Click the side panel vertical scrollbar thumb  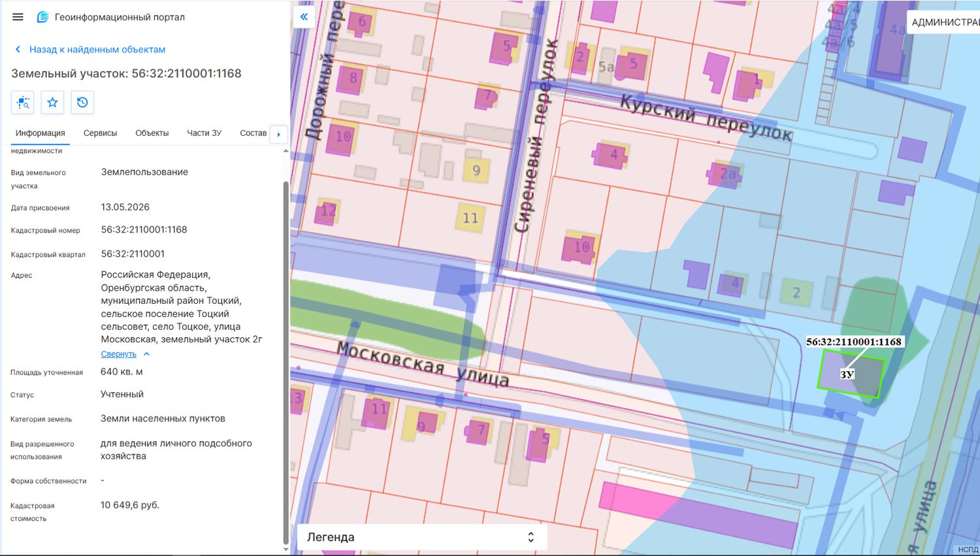[x=286, y=363]
